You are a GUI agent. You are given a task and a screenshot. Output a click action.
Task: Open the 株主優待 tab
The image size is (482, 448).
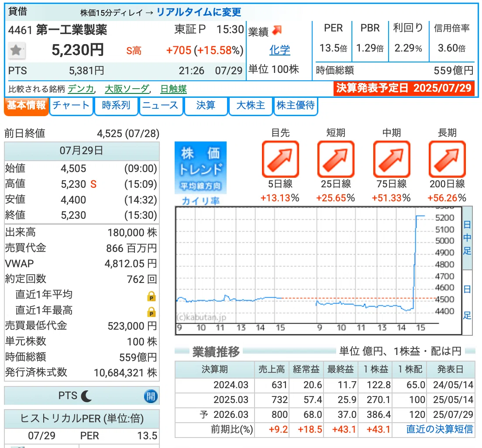pyautogui.click(x=296, y=106)
